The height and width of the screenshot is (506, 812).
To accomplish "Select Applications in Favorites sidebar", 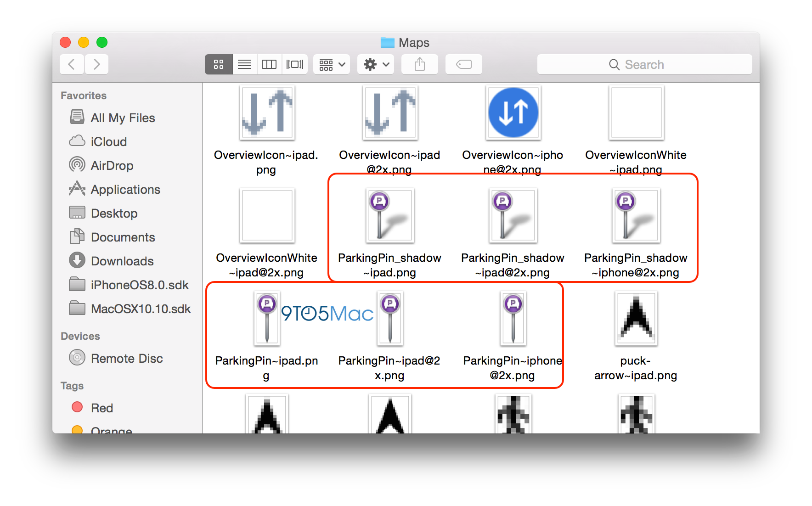I will tap(125, 190).
